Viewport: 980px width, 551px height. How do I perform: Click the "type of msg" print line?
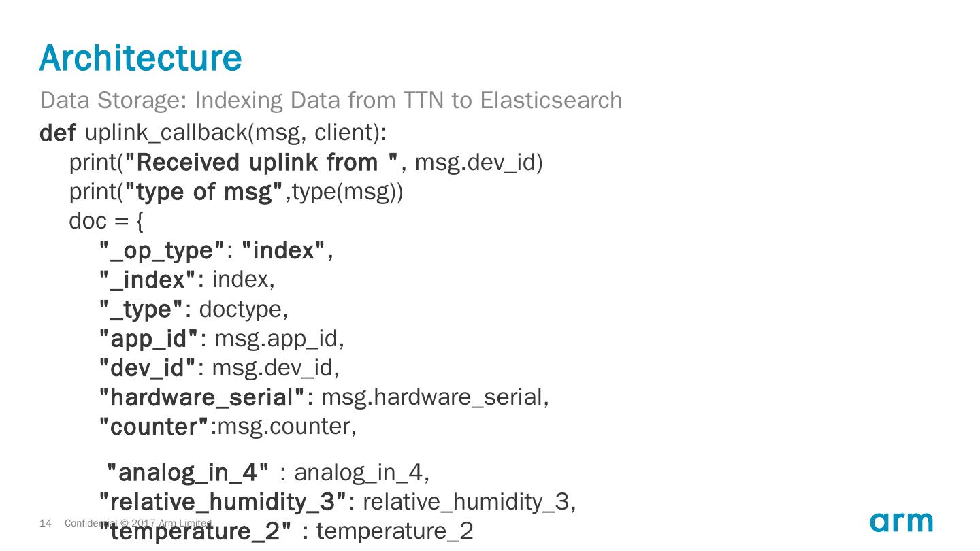coord(236,193)
